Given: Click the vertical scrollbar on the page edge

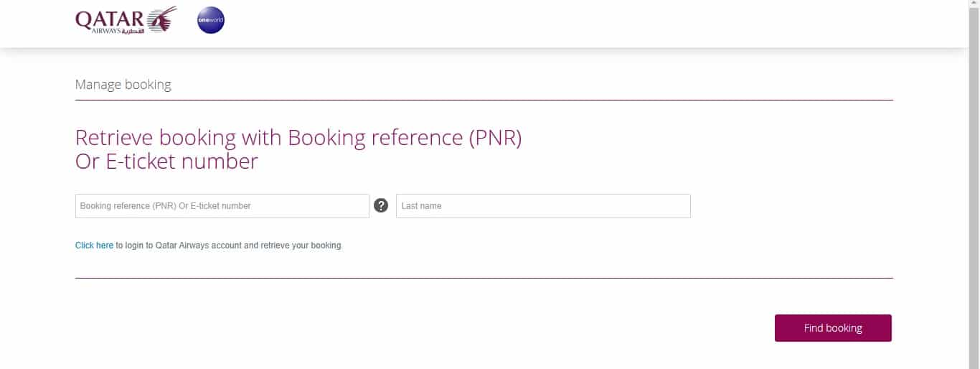Looking at the screenshot, I should [974, 184].
